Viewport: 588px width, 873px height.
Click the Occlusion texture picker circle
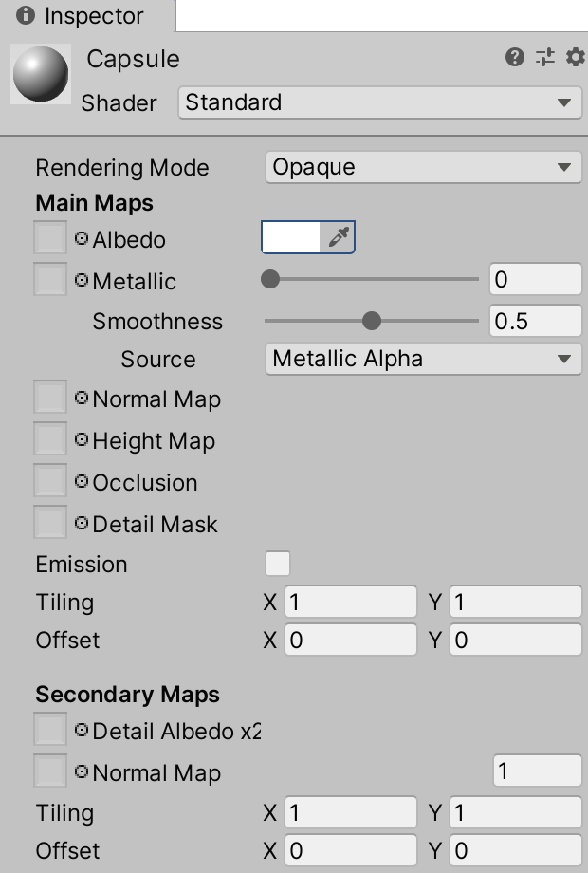82,482
